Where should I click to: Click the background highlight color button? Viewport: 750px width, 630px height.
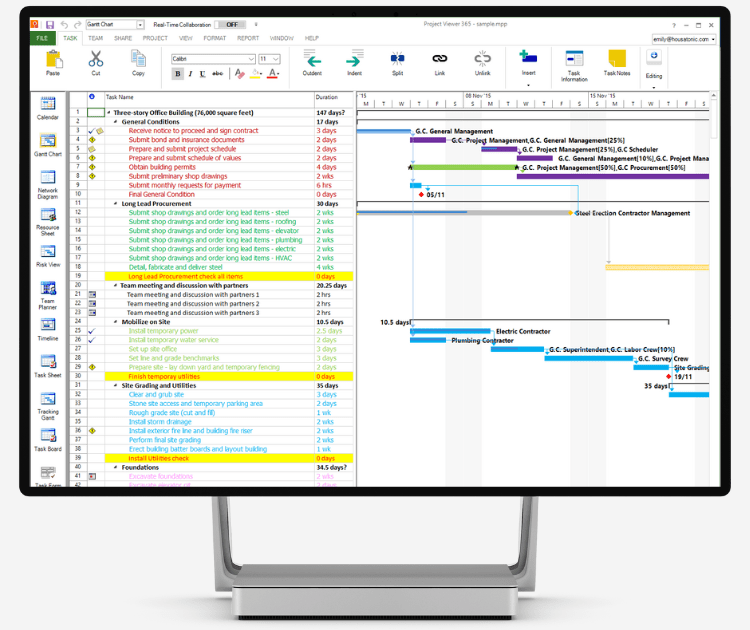tap(256, 74)
